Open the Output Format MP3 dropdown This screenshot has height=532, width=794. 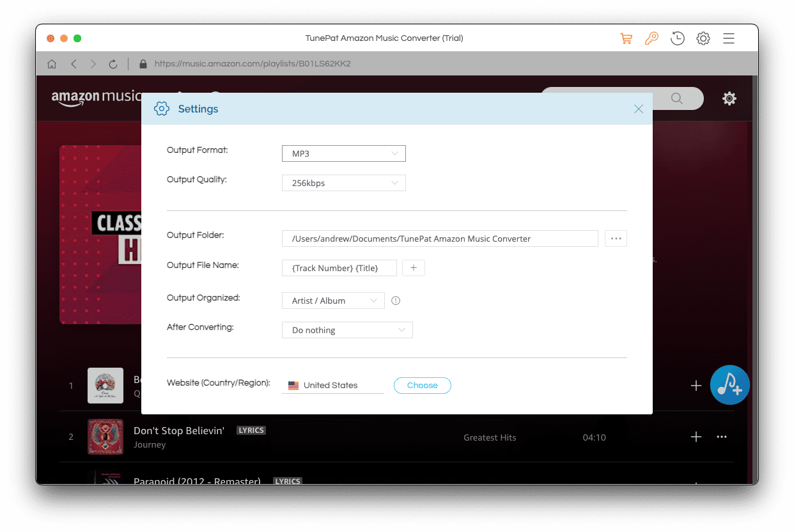344,153
